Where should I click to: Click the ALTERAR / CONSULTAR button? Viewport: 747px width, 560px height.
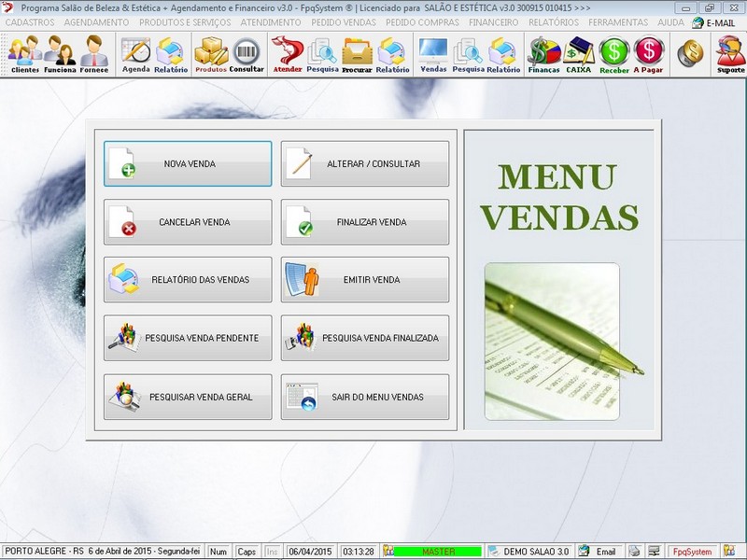click(x=365, y=164)
